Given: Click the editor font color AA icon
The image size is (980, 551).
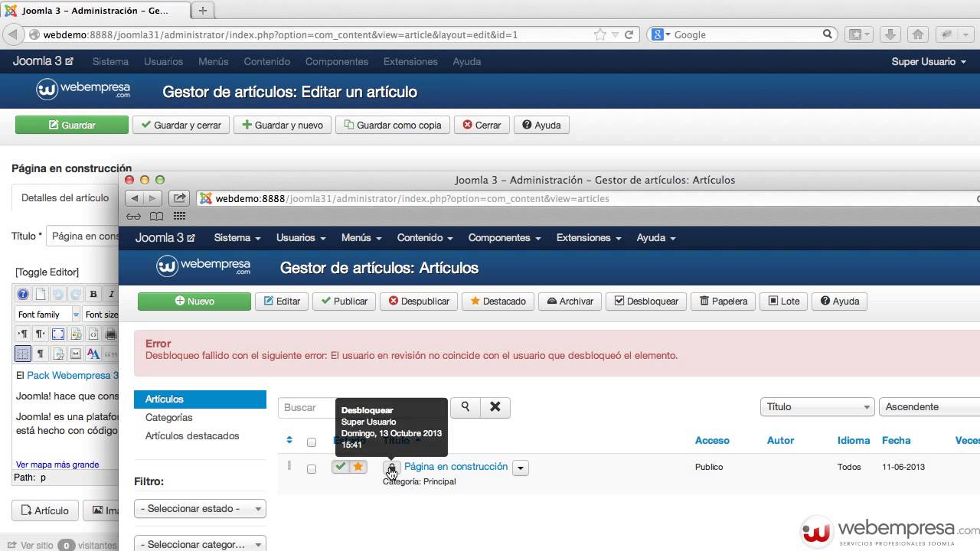Looking at the screenshot, I should tap(93, 354).
